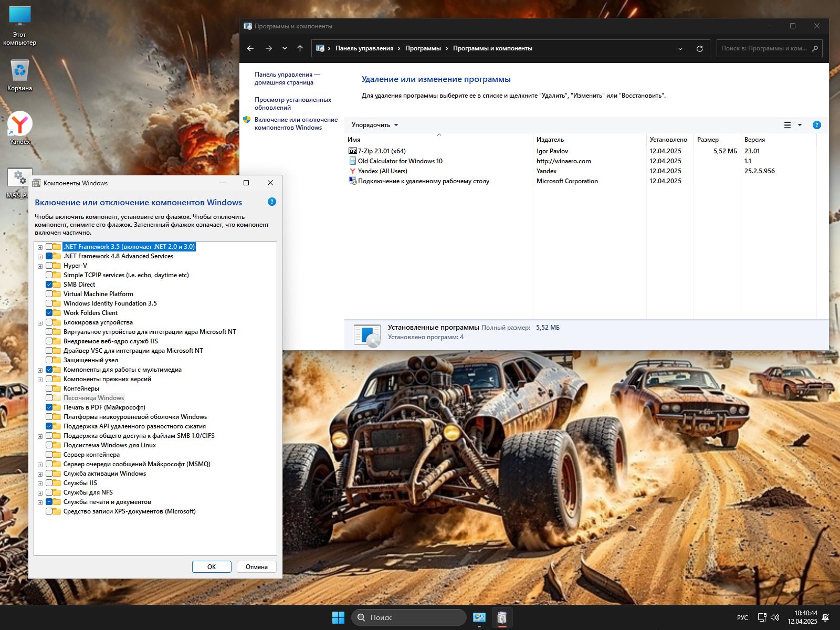Click the volume icon in the system tray
Screen dimensions: 840x630
tap(775, 617)
